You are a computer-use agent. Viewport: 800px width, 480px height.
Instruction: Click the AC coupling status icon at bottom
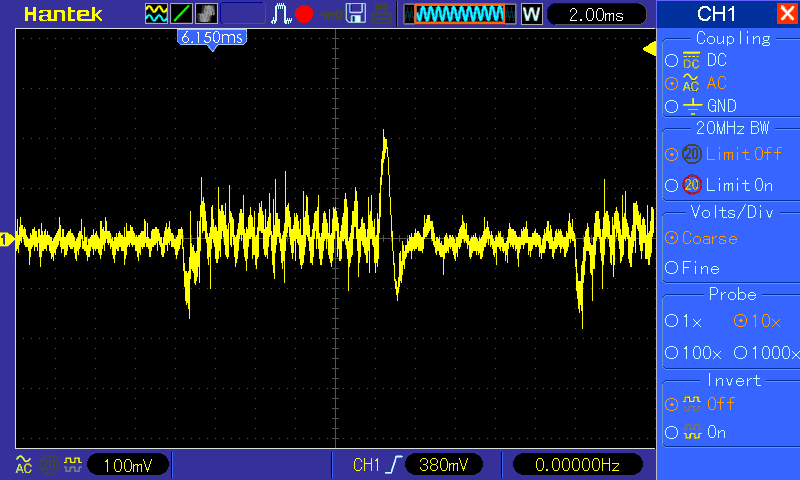(x=23, y=465)
